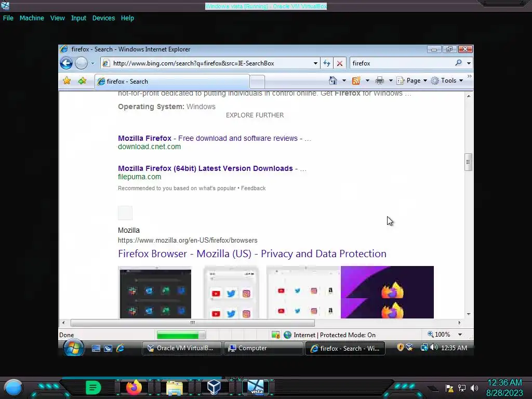Expand the zoom level dropdown arrow
The height and width of the screenshot is (399, 532).
[460, 335]
